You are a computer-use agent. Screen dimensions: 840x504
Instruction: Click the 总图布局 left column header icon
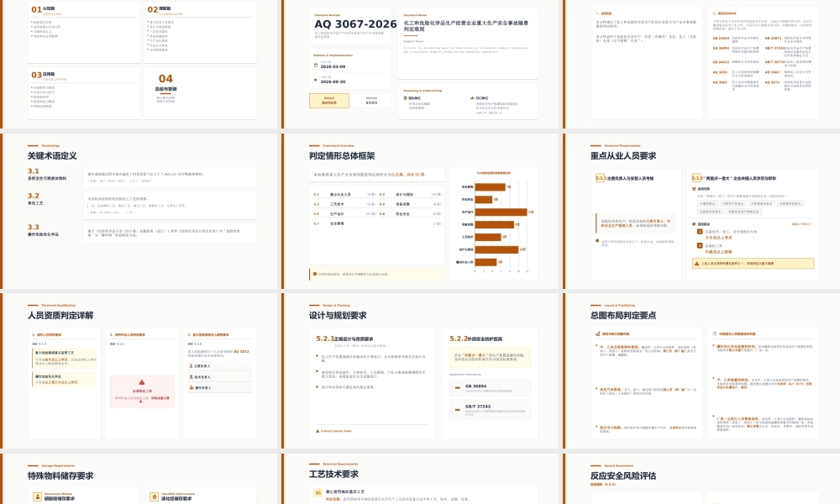[597, 333]
